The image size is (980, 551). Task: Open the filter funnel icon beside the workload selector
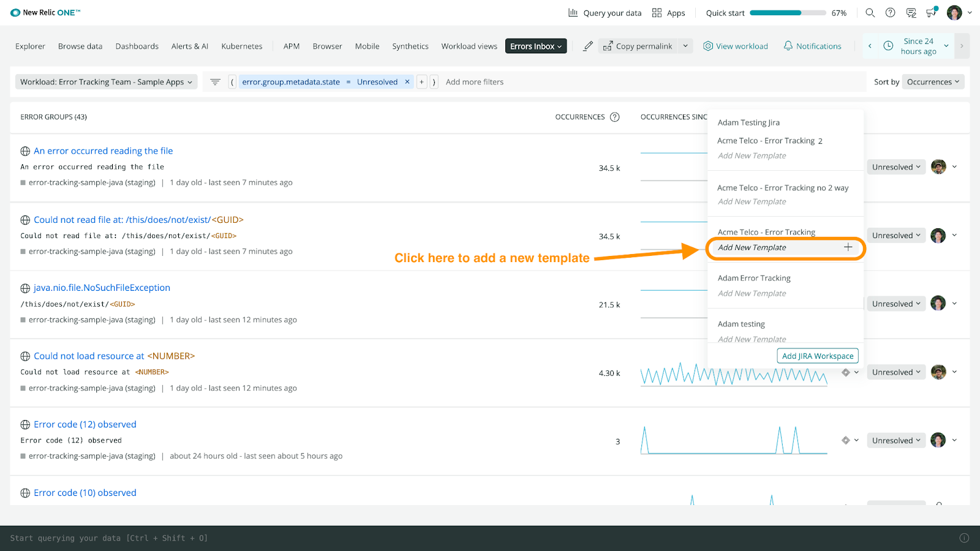[214, 81]
